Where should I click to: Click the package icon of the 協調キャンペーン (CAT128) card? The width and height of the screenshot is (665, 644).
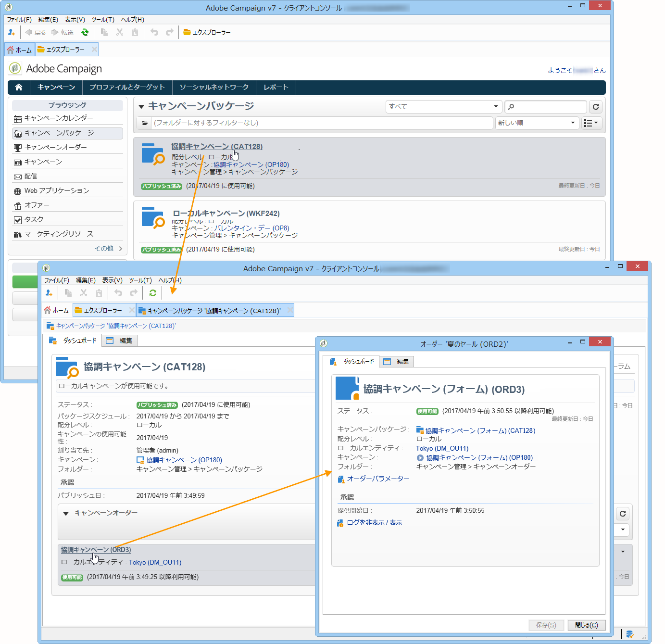point(153,154)
